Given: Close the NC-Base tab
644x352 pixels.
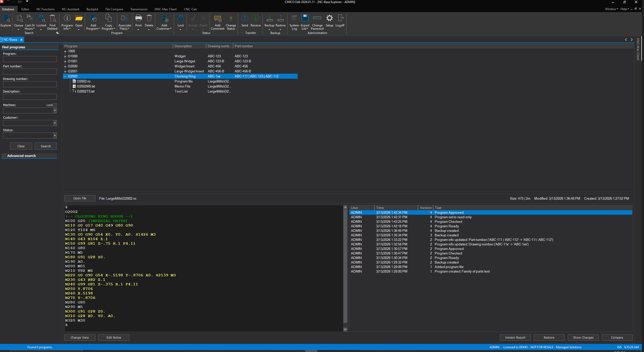Looking at the screenshot, I should tap(21, 40).
